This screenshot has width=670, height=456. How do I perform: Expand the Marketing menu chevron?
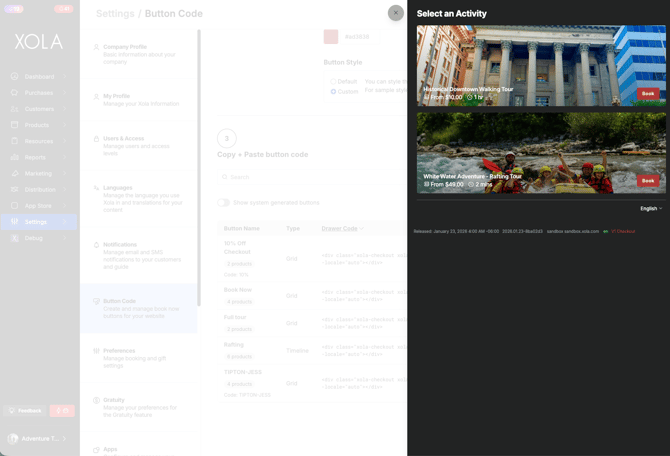65,174
